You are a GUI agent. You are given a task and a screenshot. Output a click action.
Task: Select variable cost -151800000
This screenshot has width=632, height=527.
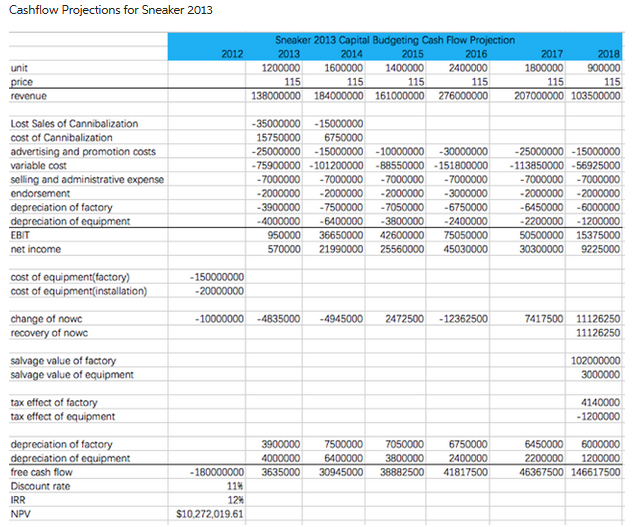point(461,166)
